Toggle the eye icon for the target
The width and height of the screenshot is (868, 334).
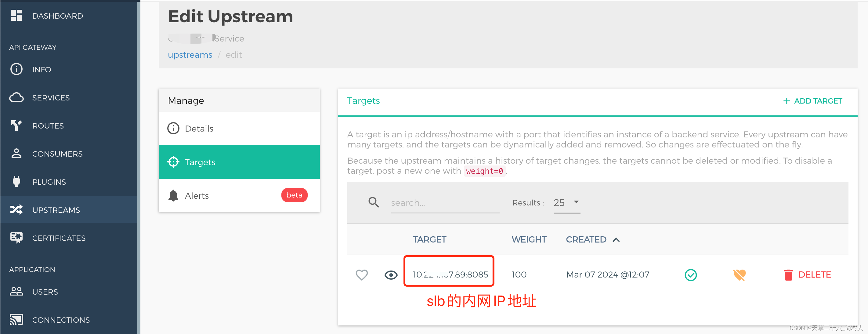pyautogui.click(x=391, y=275)
